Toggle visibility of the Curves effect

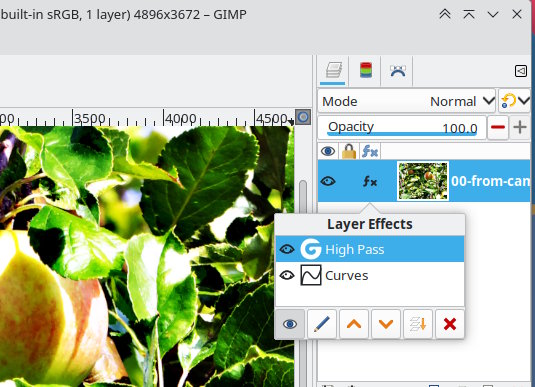287,275
